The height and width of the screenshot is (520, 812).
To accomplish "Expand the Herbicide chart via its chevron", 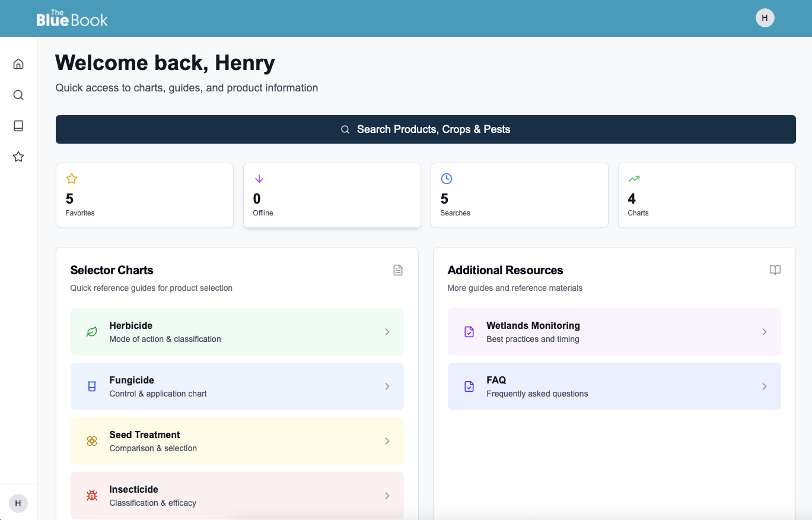I will (387, 332).
